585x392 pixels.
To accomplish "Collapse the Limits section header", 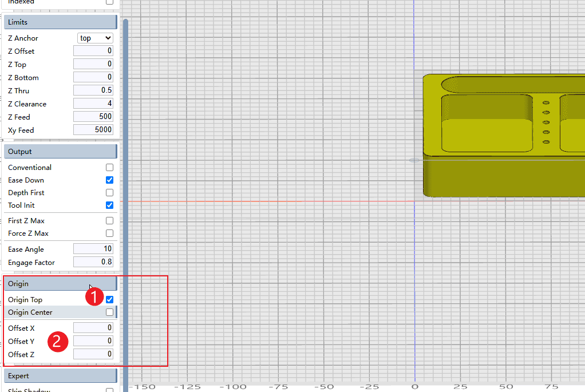I will (60, 22).
